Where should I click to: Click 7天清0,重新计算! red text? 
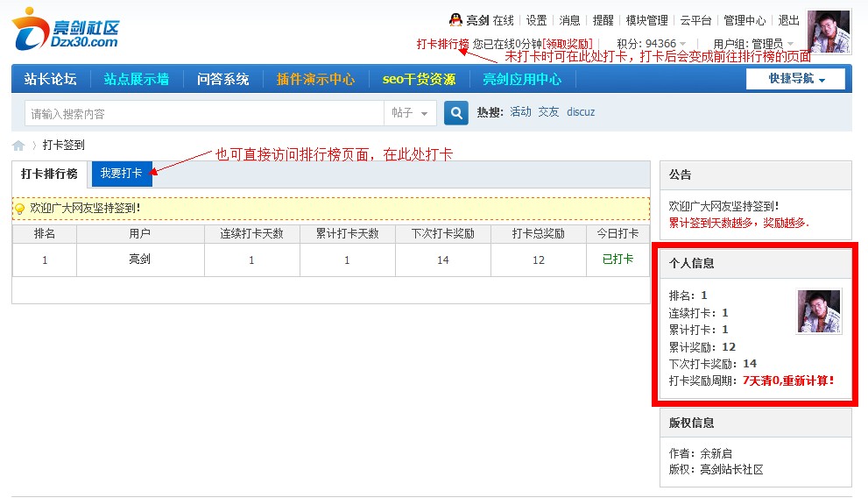tap(788, 381)
